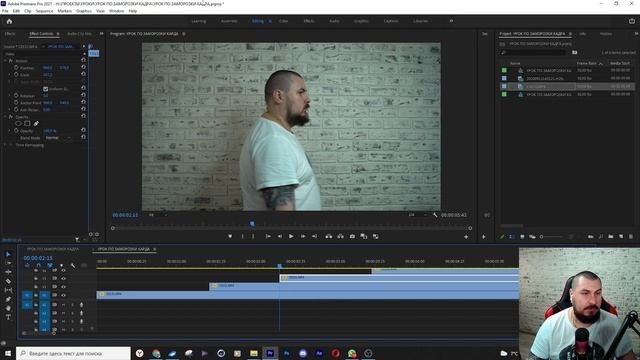Viewport: 640px width, 360px height.
Task: Switch to the Color workspace
Action: click(283, 21)
